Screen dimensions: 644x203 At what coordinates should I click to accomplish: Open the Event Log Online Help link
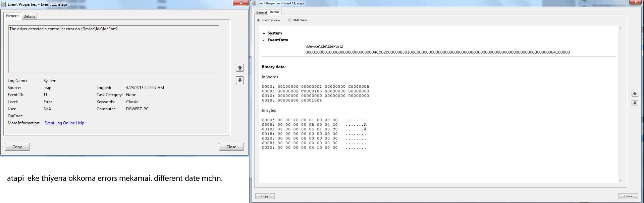tap(64, 123)
